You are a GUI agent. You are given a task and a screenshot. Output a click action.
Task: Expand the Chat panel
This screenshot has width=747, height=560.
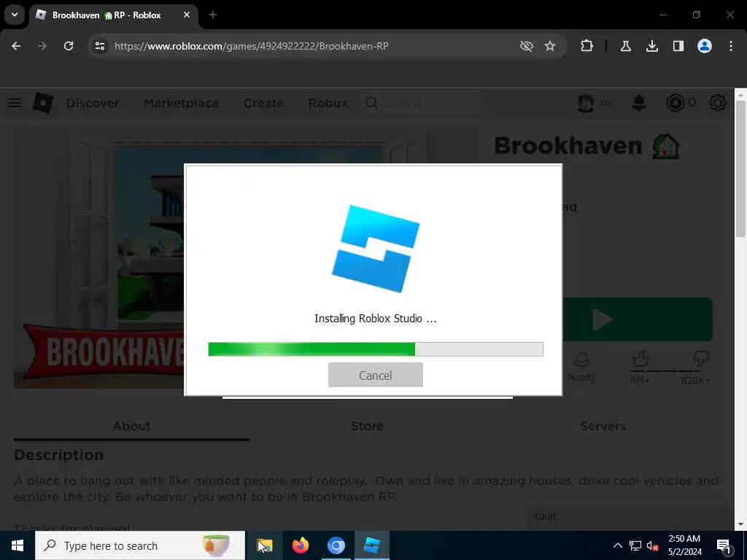[624, 517]
